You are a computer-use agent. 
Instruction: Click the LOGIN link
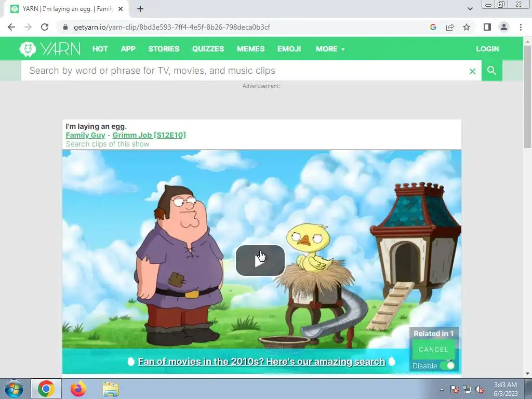(487, 49)
